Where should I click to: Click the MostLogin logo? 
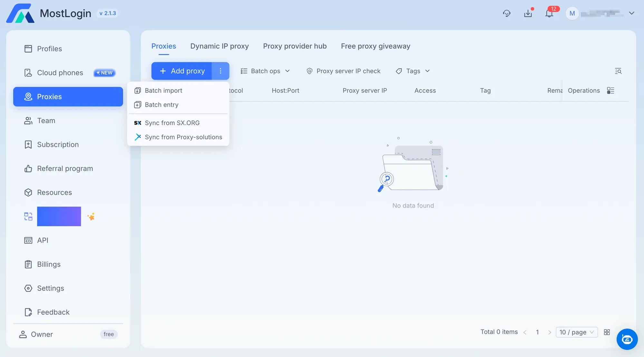pyautogui.click(x=48, y=13)
